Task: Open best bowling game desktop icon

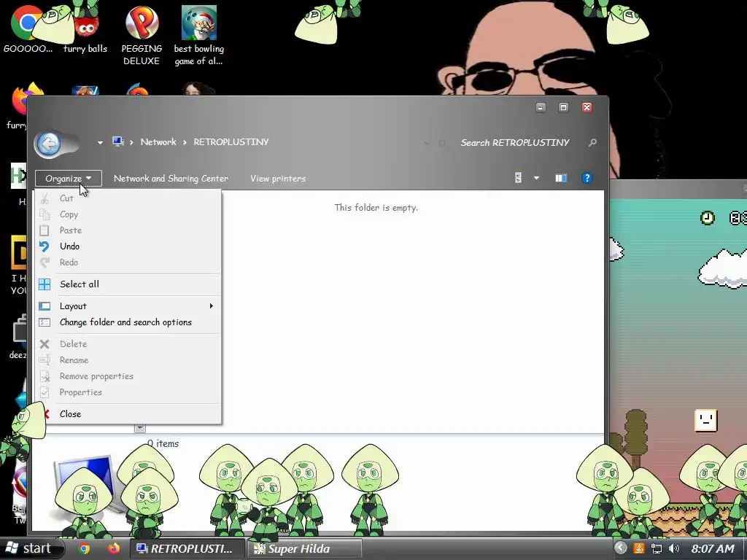Action: (198, 36)
